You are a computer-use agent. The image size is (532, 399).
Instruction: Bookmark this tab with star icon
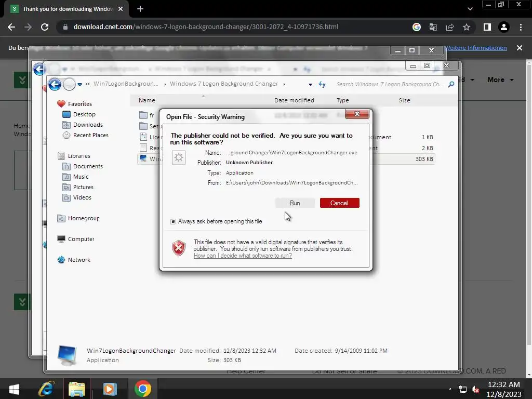(x=467, y=27)
